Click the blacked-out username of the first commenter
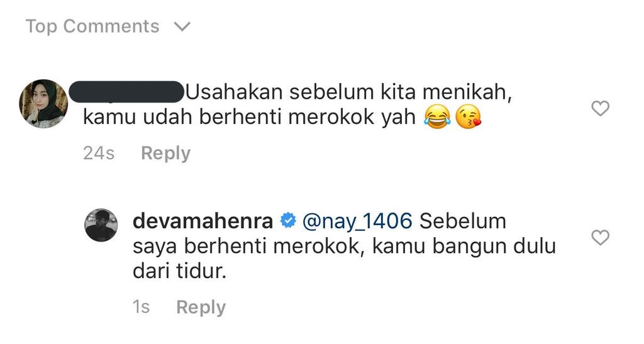 [x=126, y=92]
